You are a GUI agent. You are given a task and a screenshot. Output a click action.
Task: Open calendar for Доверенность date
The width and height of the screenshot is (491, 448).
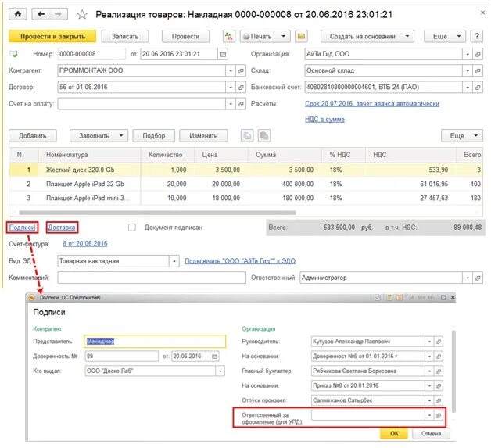(214, 357)
